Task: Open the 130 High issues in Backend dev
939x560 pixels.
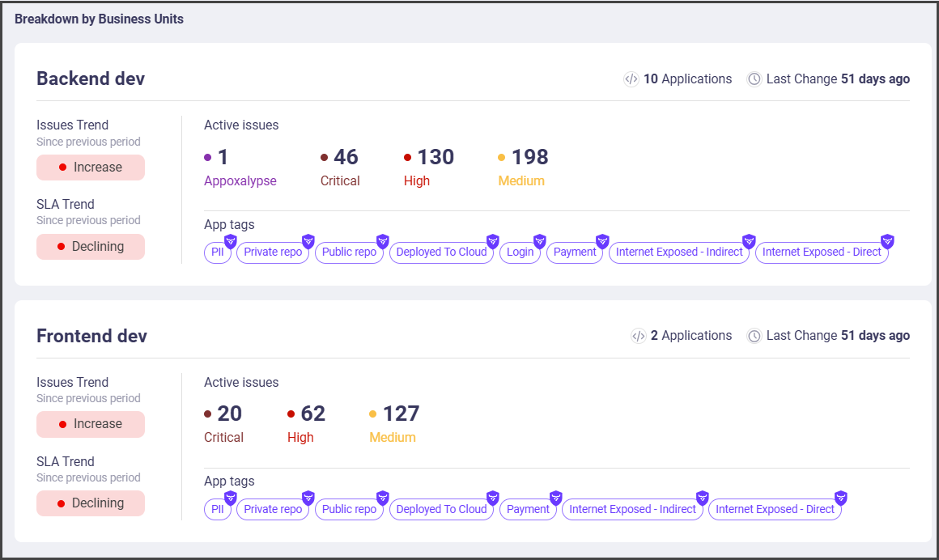Action: point(435,157)
